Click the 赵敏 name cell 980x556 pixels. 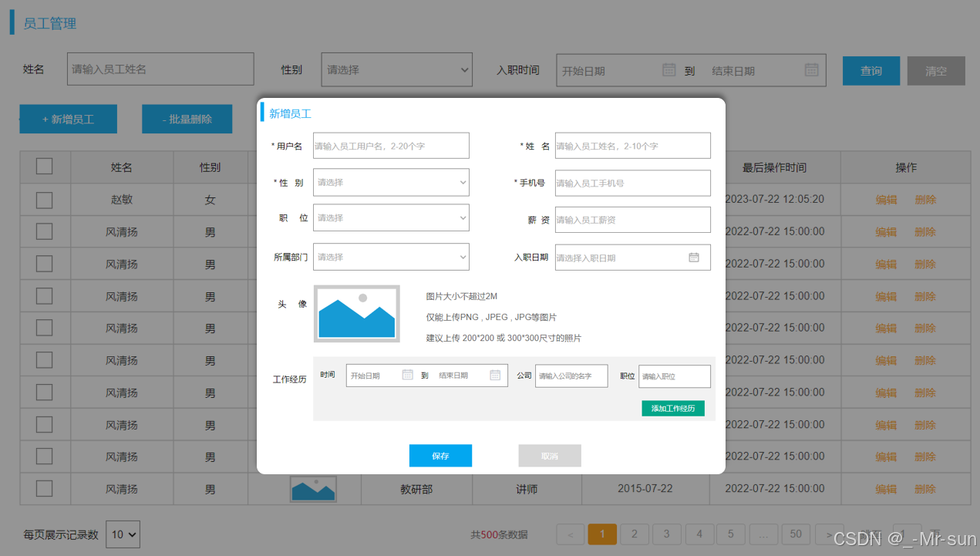122,199
